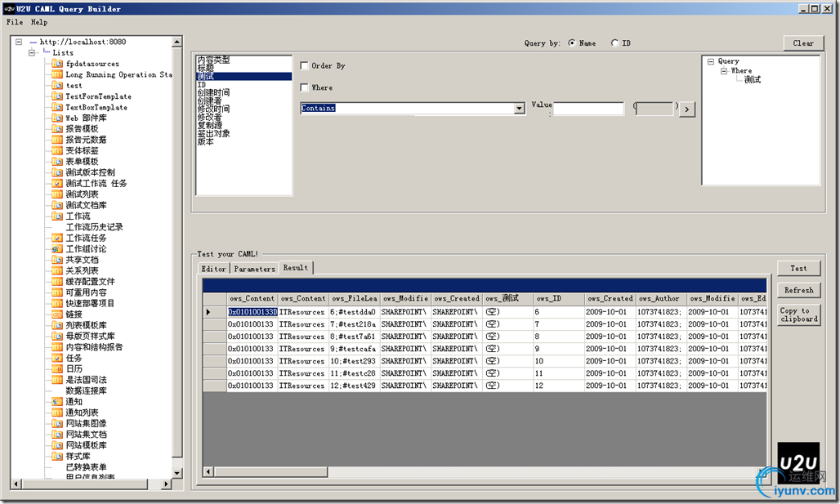The image size is (840, 504).
Task: Click the cell 12;#test429
Action: pos(354,385)
